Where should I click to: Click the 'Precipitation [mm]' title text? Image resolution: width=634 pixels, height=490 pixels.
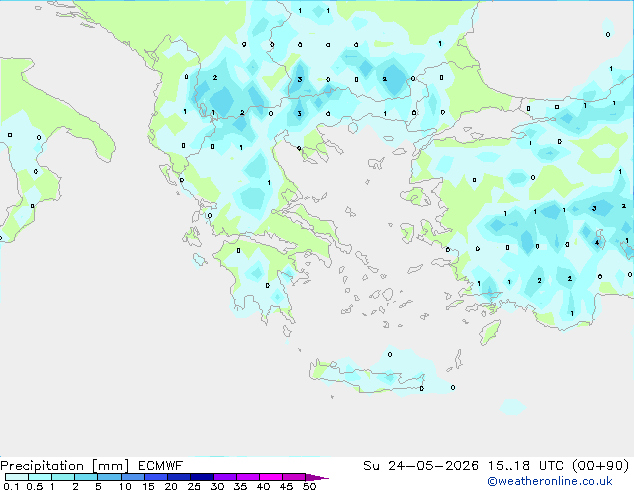coord(64,466)
